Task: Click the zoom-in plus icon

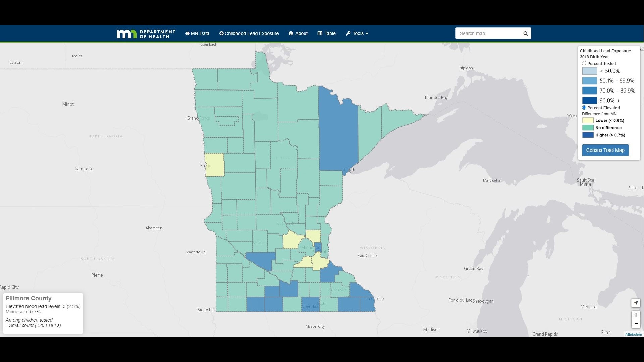Action: (636, 315)
